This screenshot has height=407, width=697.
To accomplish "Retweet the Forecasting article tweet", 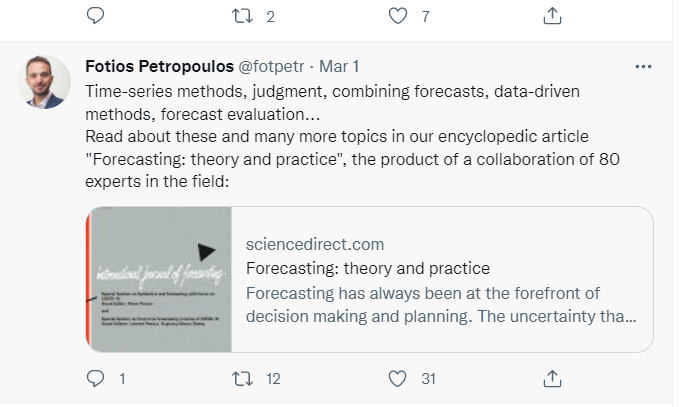I will tap(242, 379).
